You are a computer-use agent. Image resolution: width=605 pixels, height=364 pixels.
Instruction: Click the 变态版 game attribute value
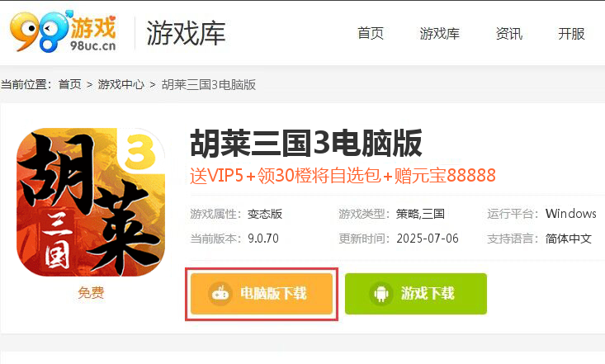(265, 214)
